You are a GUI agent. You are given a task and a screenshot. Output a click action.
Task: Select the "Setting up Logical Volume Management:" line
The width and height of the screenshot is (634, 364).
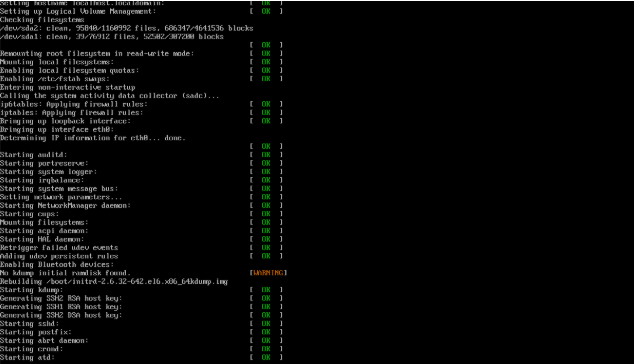point(78,12)
